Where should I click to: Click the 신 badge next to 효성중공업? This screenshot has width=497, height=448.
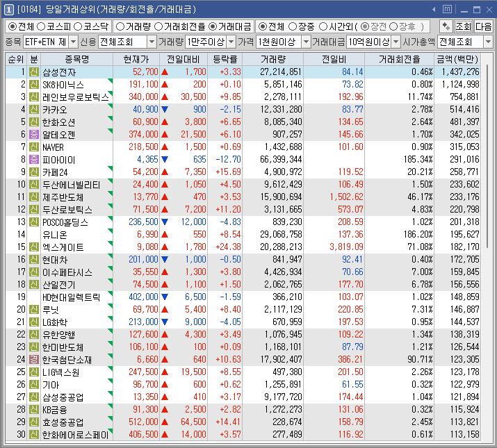(34, 422)
